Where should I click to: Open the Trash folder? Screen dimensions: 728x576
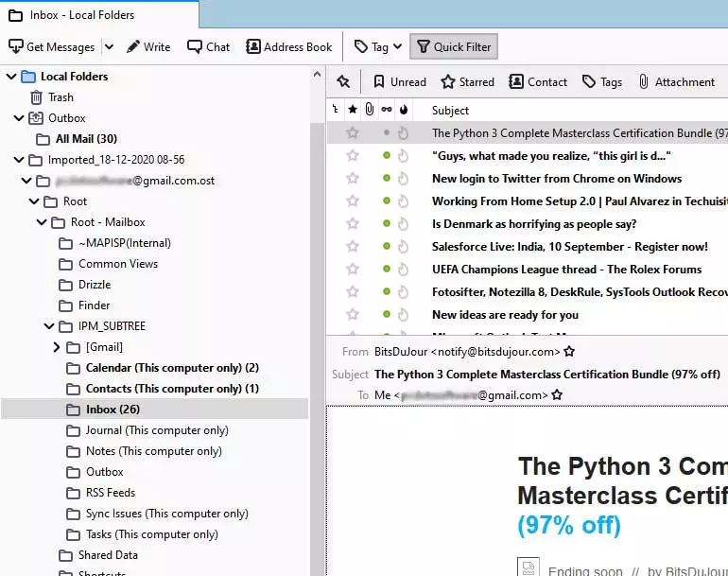tap(61, 97)
